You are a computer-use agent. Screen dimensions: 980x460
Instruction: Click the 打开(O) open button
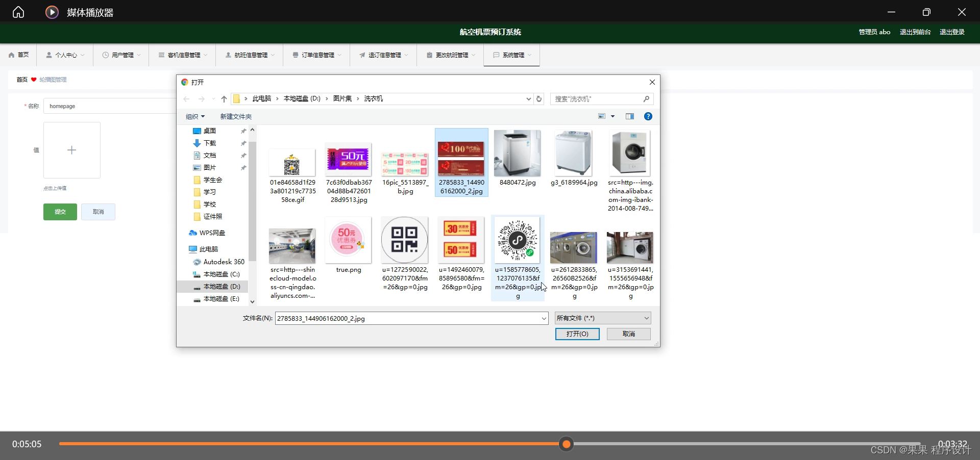[x=577, y=334]
